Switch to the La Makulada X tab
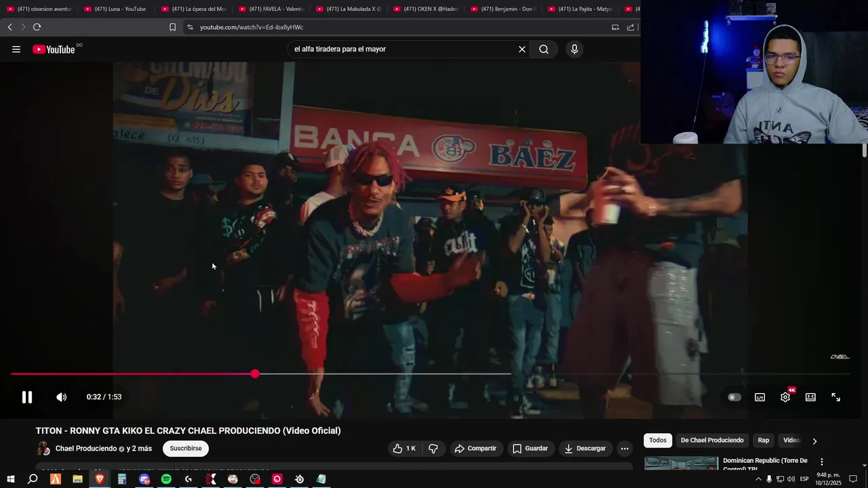Screen dimensions: 868x488 pos(349,9)
